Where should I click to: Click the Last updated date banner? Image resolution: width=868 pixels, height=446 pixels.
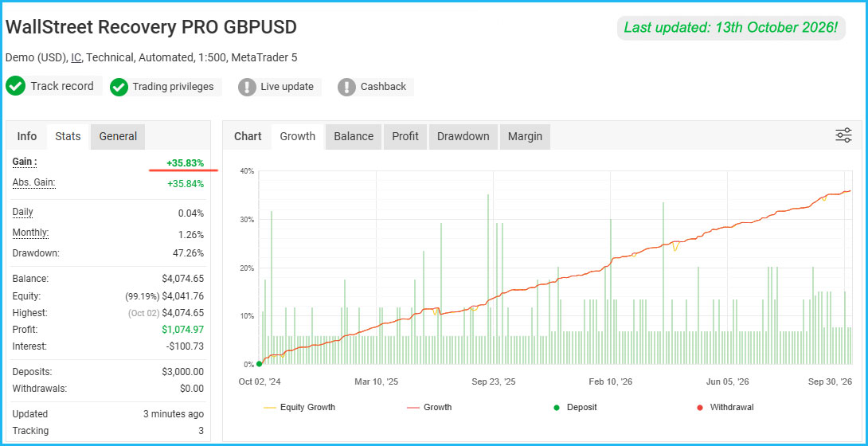731,27
